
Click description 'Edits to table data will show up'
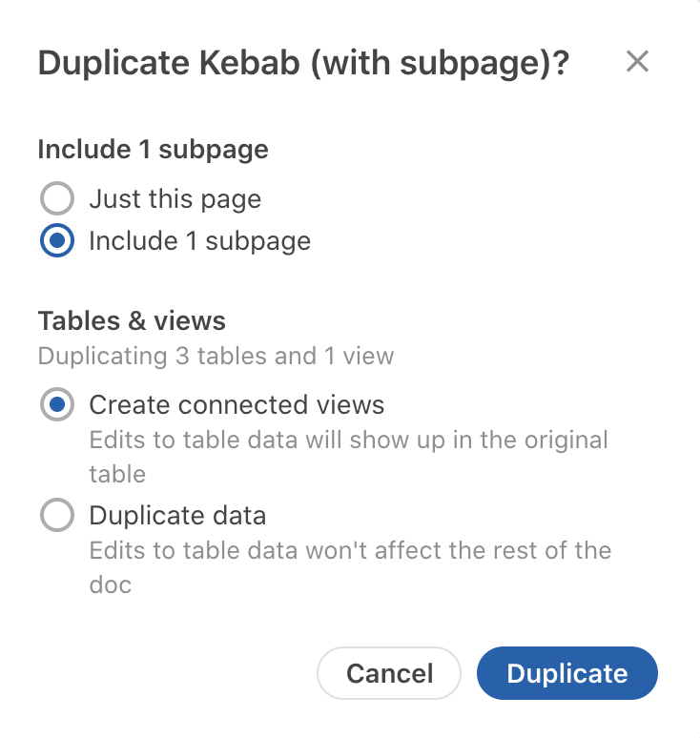coord(348,441)
